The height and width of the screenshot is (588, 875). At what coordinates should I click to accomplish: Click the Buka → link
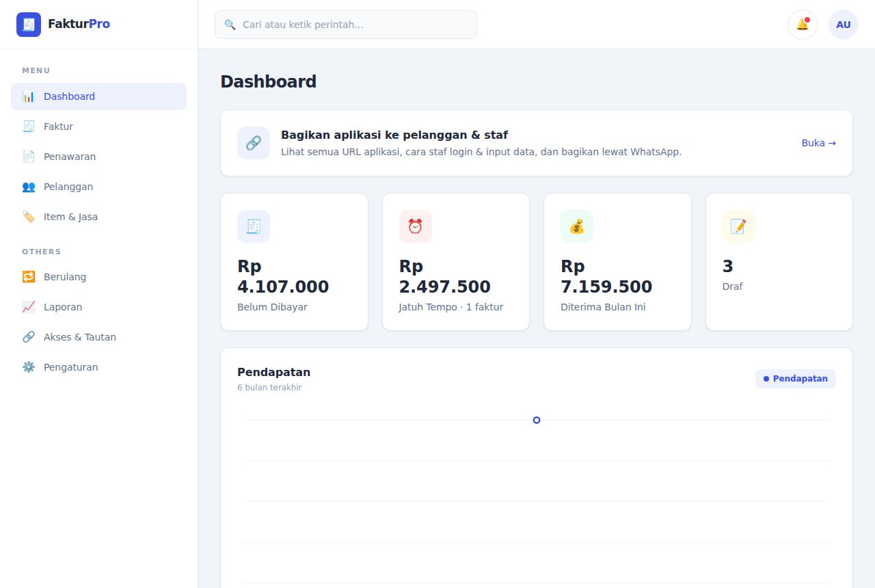[x=819, y=143]
